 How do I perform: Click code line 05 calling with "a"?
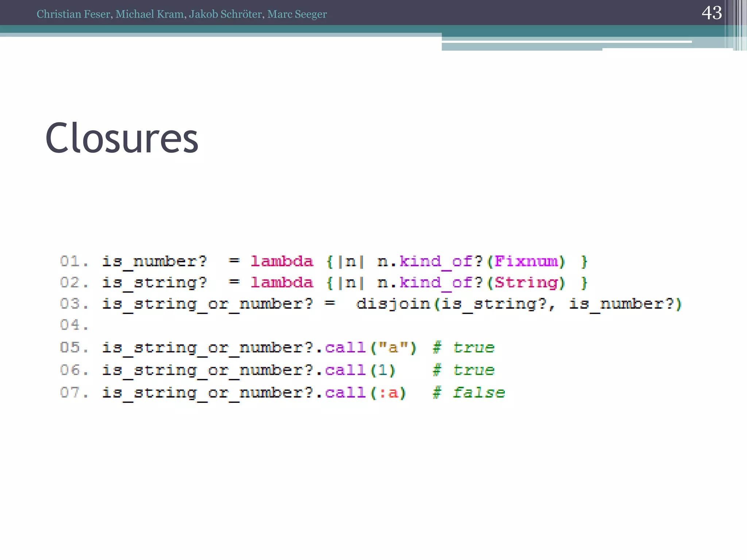(x=277, y=347)
